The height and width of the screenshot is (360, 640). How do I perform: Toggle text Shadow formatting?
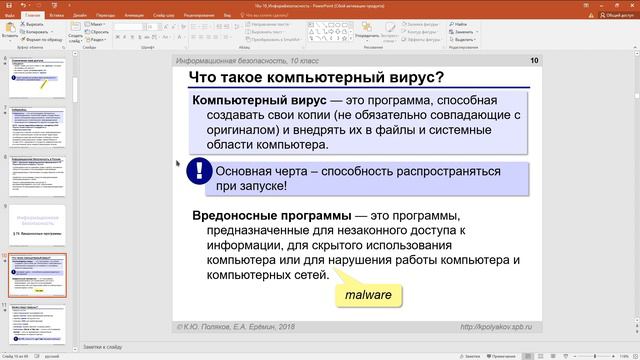pyautogui.click(x=139, y=37)
